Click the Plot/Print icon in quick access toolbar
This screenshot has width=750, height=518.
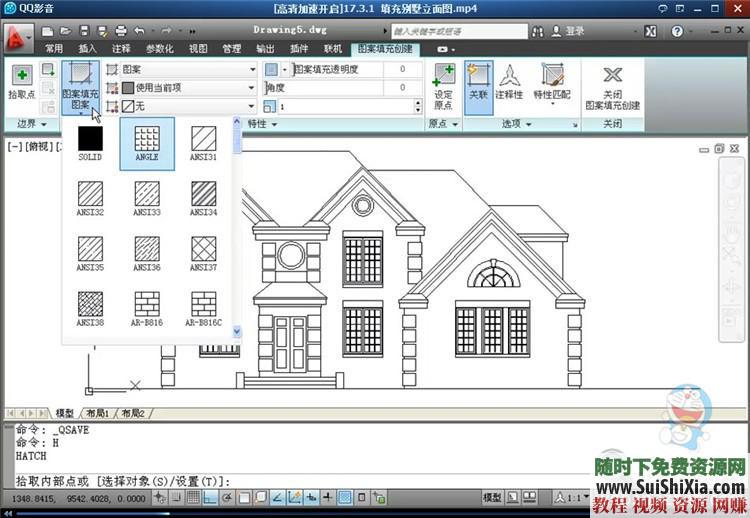(121, 32)
